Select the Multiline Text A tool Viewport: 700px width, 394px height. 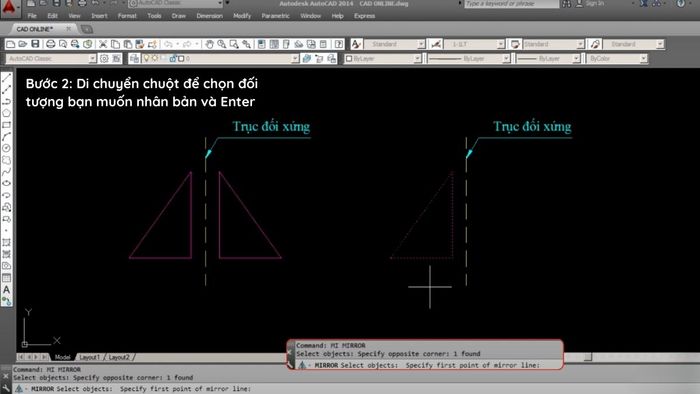click(x=6, y=290)
